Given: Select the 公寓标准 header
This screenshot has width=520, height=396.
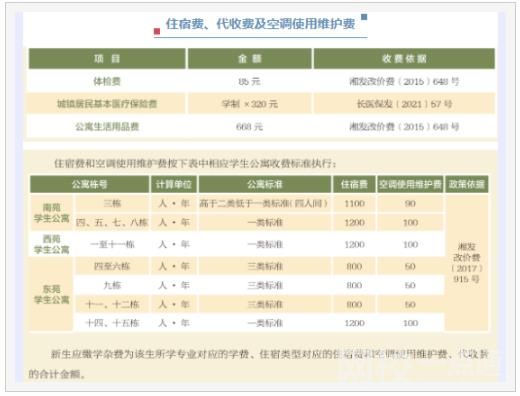Looking at the screenshot, I should (x=265, y=184).
